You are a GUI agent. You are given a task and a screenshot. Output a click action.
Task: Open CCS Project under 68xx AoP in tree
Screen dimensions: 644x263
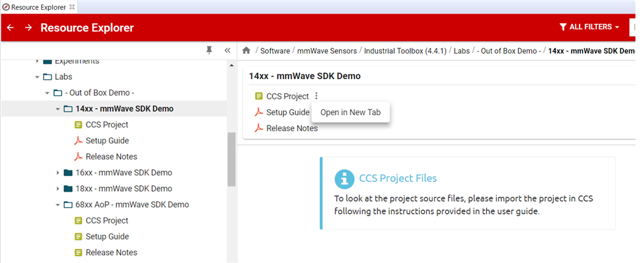[107, 221]
